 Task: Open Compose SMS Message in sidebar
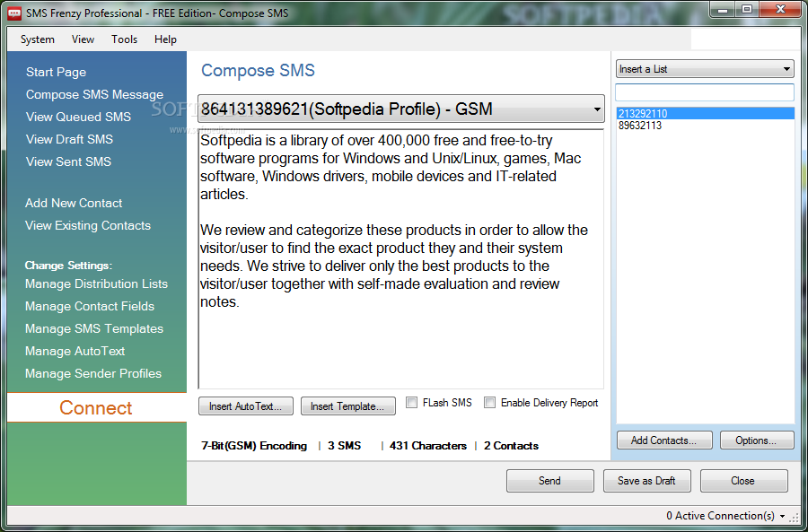95,95
